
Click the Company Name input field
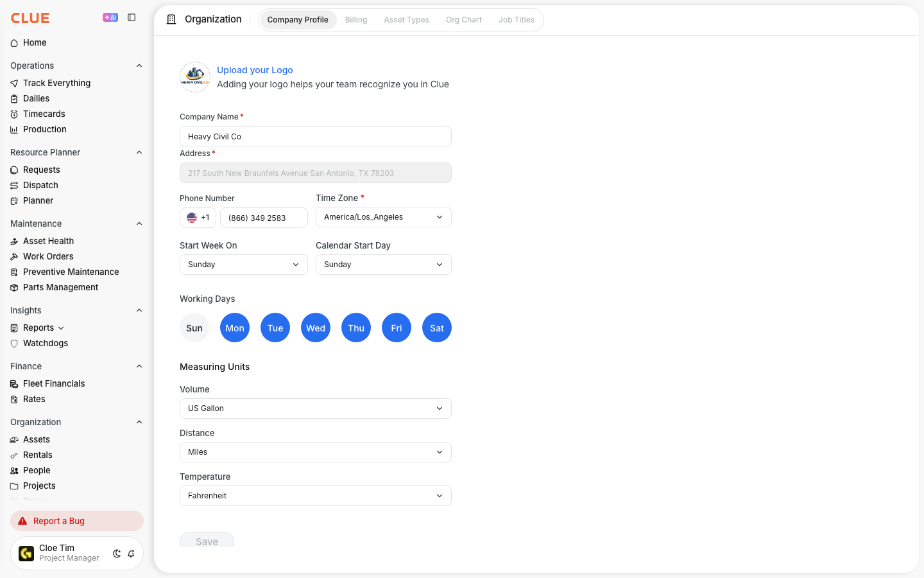(316, 136)
